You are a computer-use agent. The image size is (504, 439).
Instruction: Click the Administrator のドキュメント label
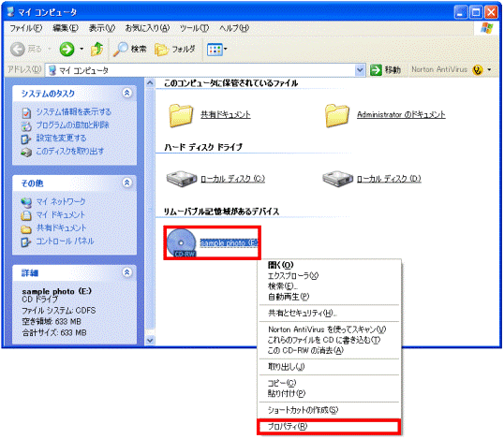[401, 114]
